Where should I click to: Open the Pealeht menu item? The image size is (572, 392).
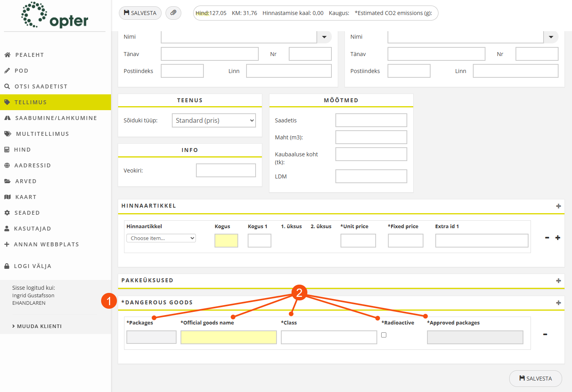pyautogui.click(x=29, y=55)
